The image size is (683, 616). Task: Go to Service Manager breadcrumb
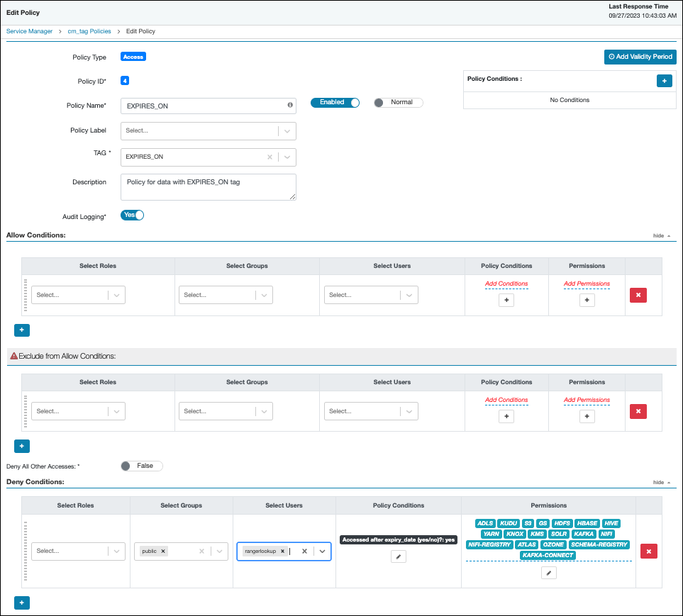click(x=29, y=31)
